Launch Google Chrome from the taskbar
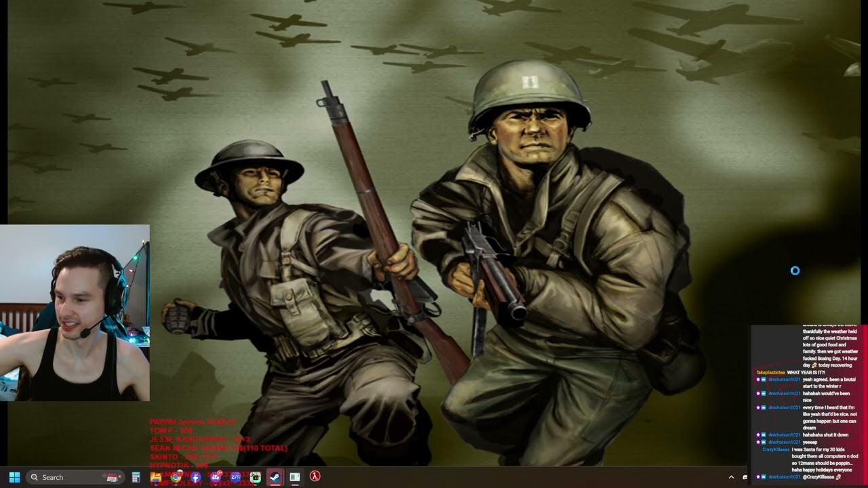 tap(176, 477)
